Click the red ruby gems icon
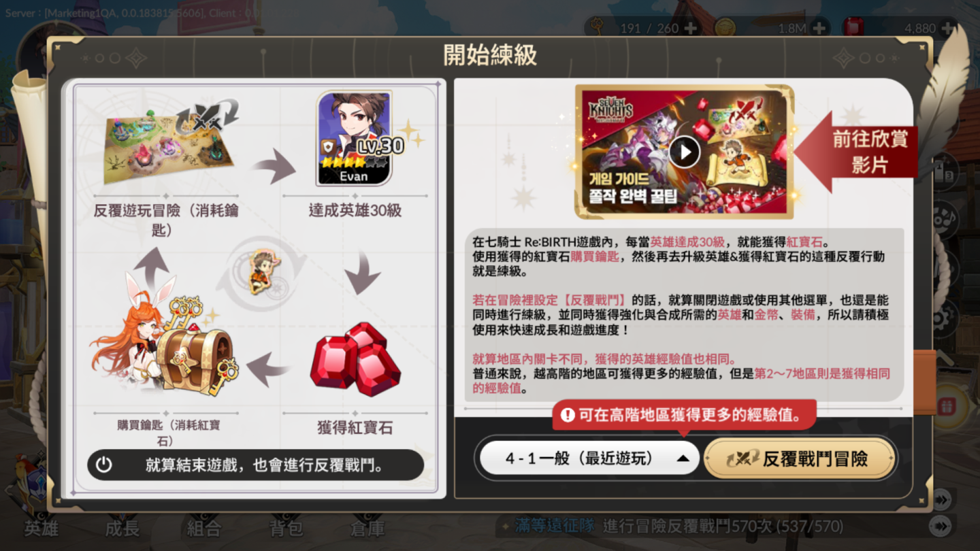 355,361
